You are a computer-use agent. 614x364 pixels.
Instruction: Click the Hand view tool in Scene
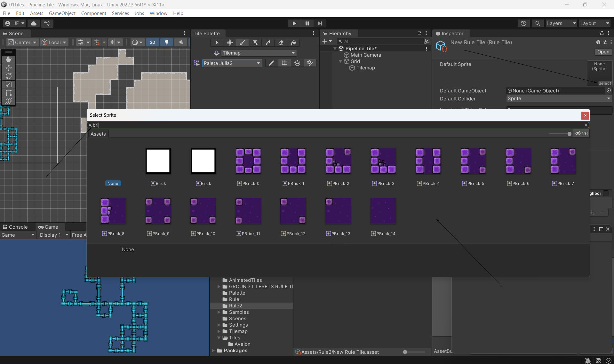pos(9,59)
